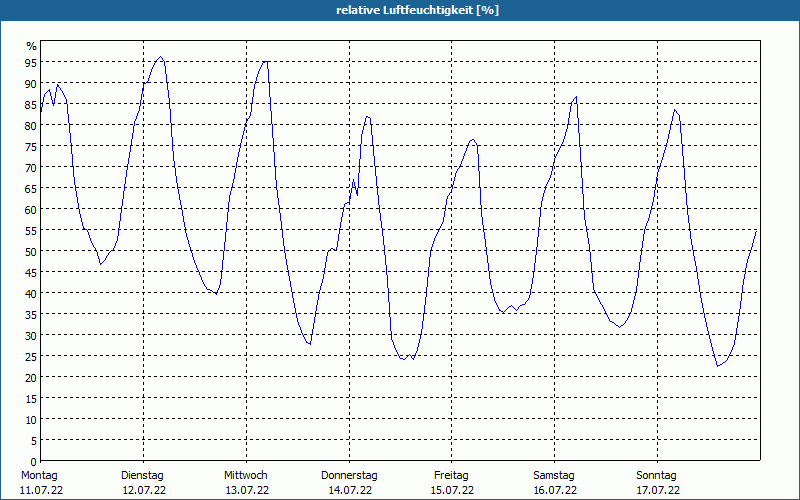The height and width of the screenshot is (500, 800).
Task: Click the y-axis value 45
Action: tap(31, 272)
